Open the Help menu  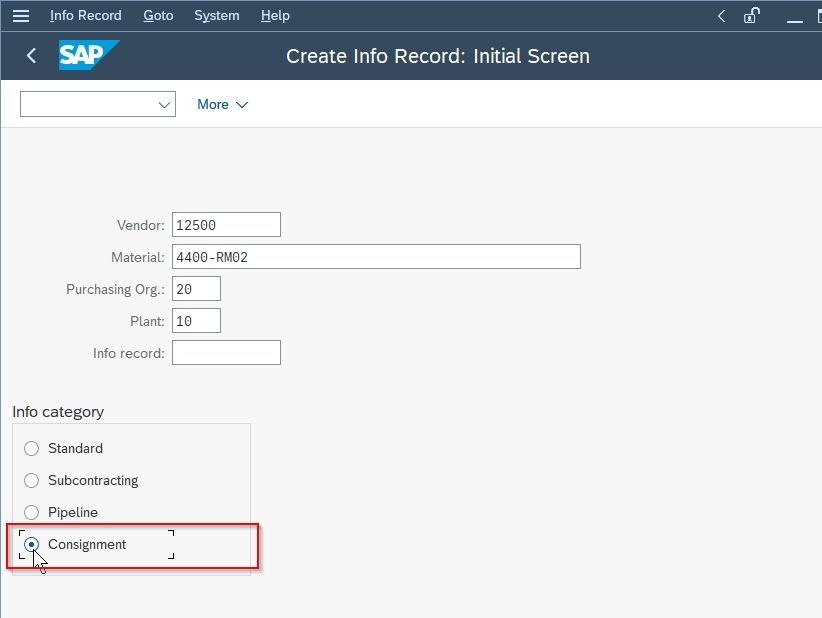(x=275, y=16)
